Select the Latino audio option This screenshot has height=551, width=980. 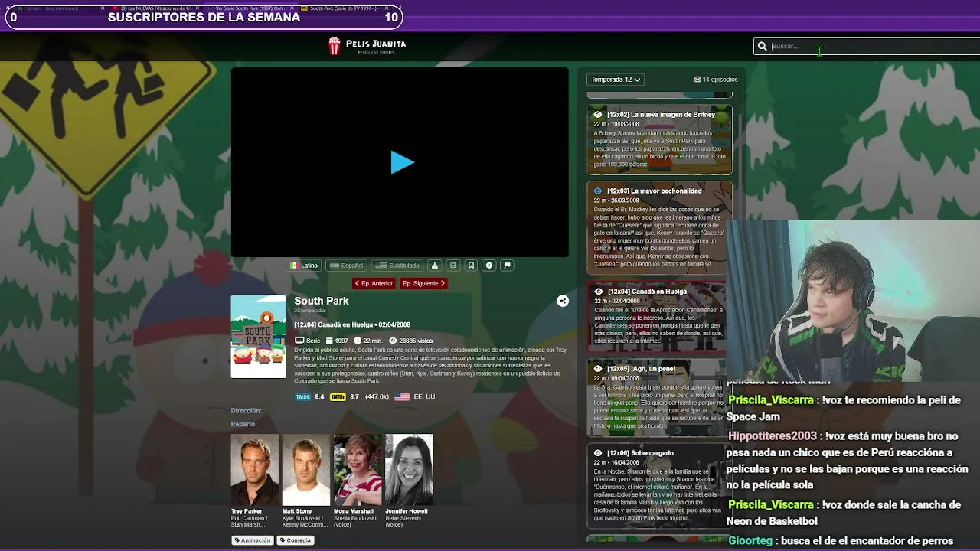pos(304,266)
